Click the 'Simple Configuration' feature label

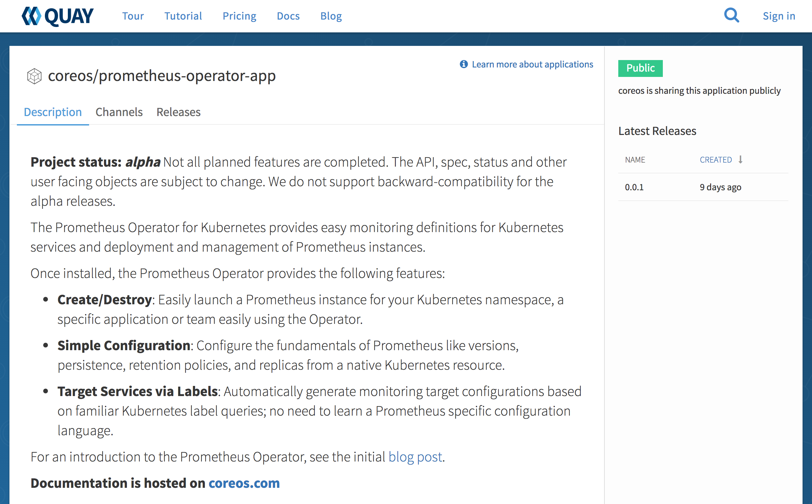[124, 345]
